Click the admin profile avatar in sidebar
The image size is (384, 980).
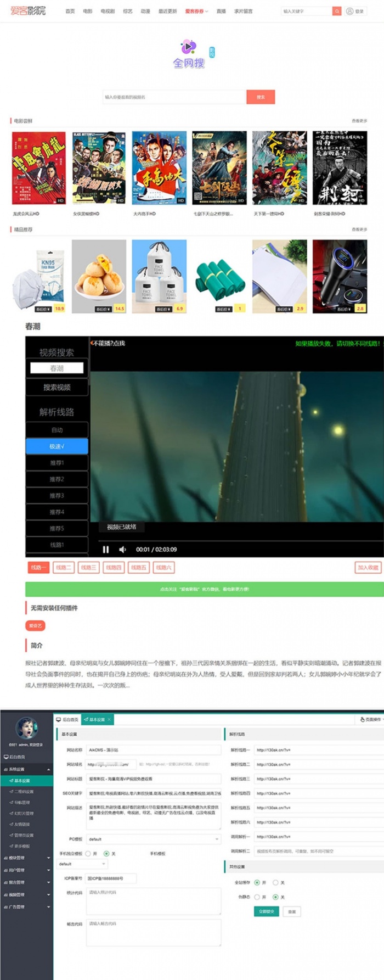[26, 729]
